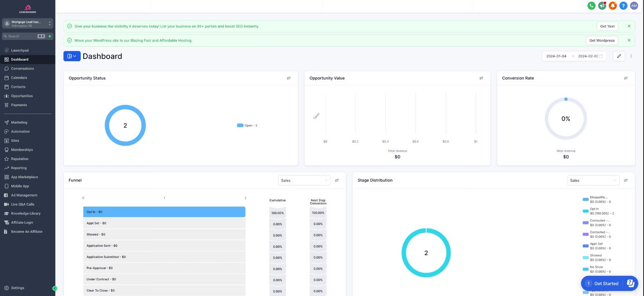Click the end date field

[x=588, y=56]
